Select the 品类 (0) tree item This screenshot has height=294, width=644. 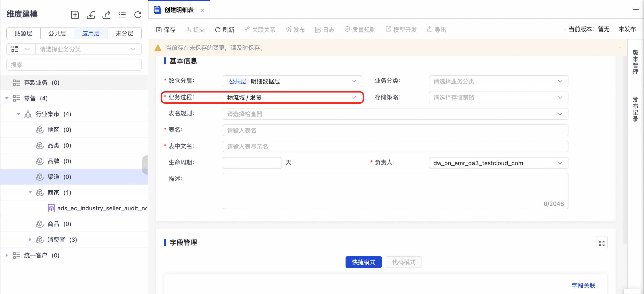click(74, 145)
